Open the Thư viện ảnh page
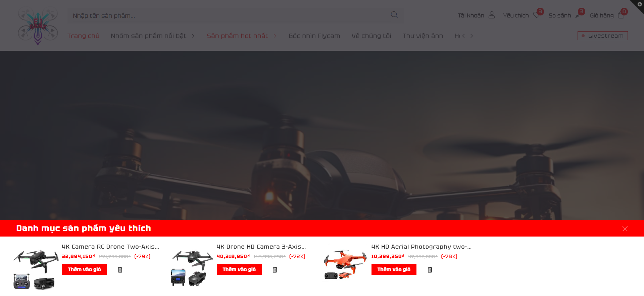 coord(423,36)
